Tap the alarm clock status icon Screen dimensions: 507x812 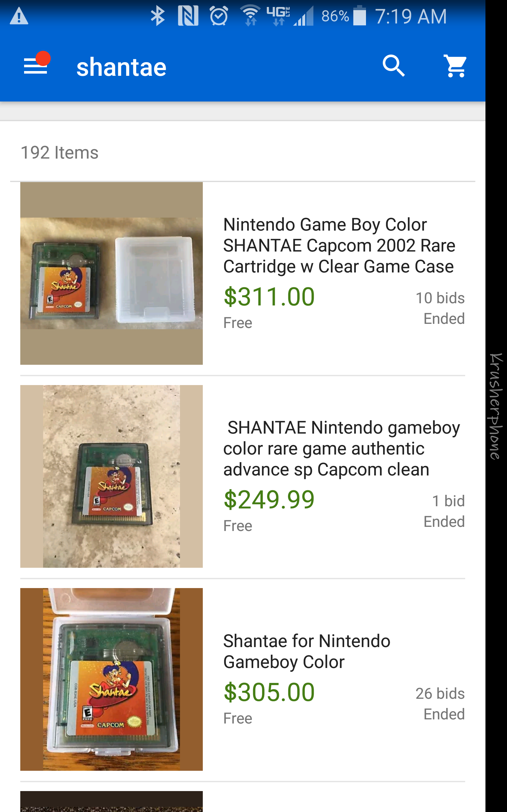click(219, 16)
